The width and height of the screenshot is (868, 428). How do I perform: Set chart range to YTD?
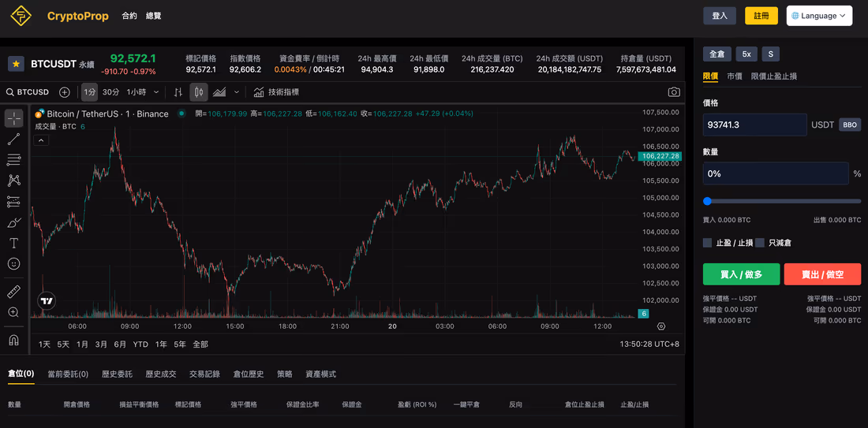click(140, 344)
